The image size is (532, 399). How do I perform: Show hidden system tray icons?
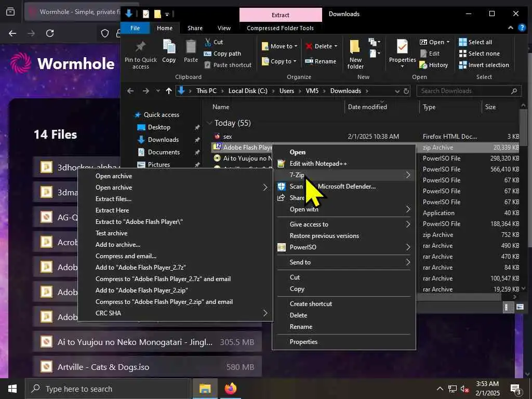click(440, 389)
